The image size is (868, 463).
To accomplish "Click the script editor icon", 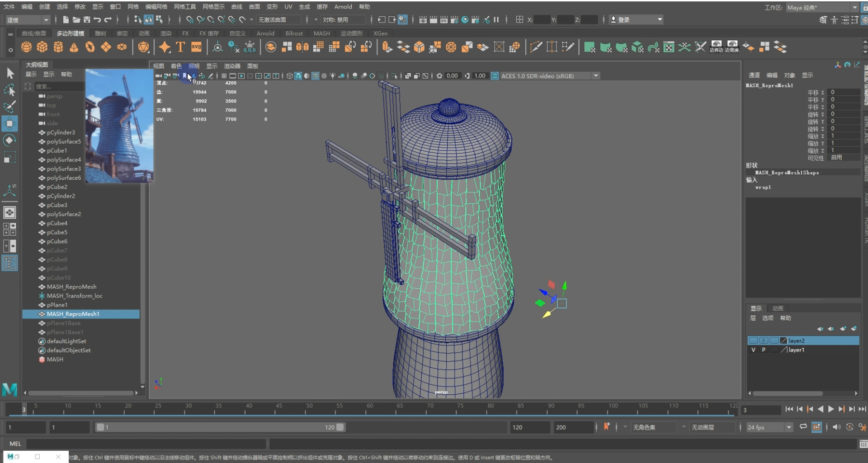I will click(x=863, y=444).
